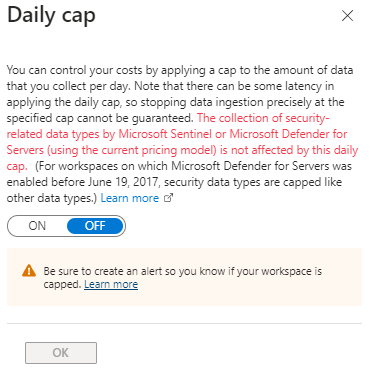Click the red phrase 'is not affected by this daily'

point(289,150)
